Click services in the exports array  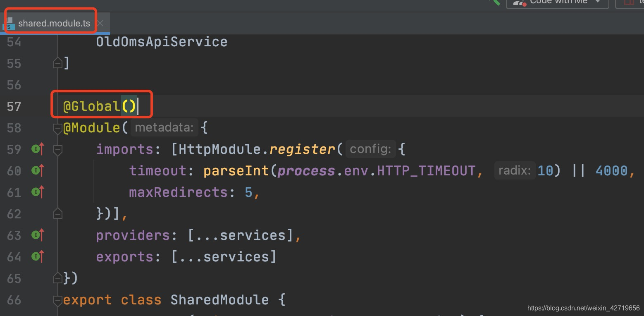coord(236,257)
